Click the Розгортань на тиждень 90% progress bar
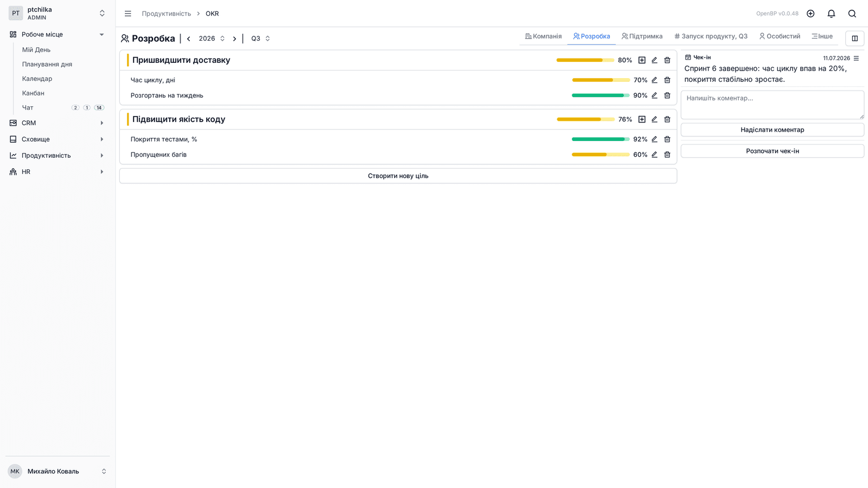This screenshot has height=488, width=868. (x=601, y=95)
